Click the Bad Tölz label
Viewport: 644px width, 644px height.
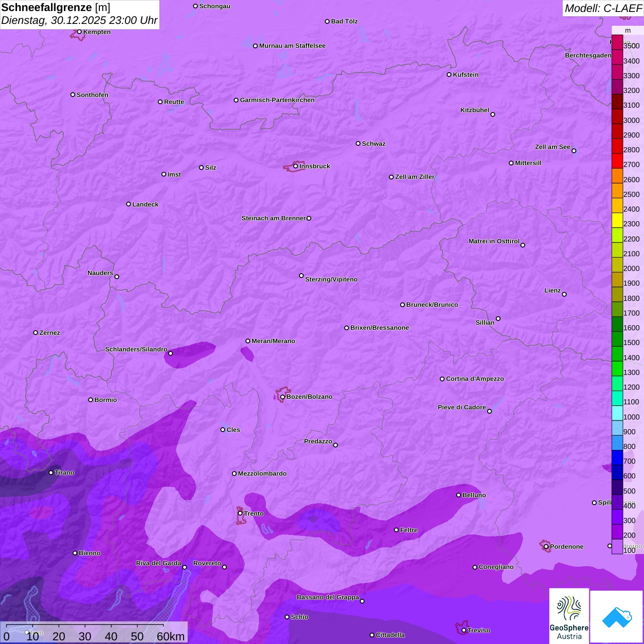pos(345,21)
